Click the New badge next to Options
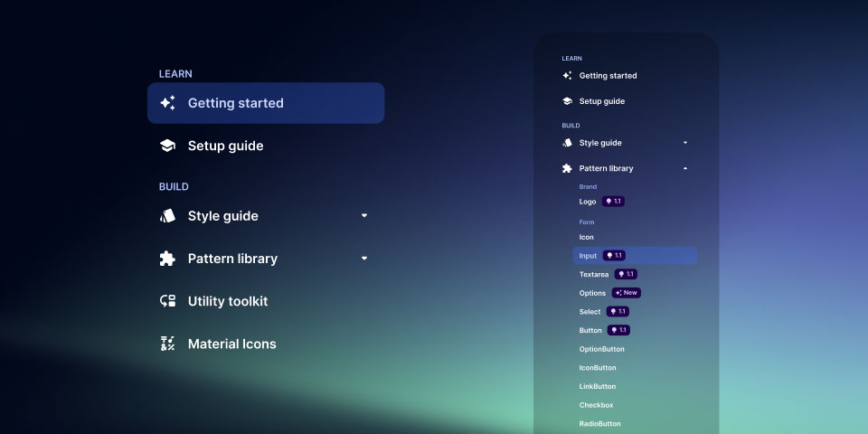 tap(626, 293)
